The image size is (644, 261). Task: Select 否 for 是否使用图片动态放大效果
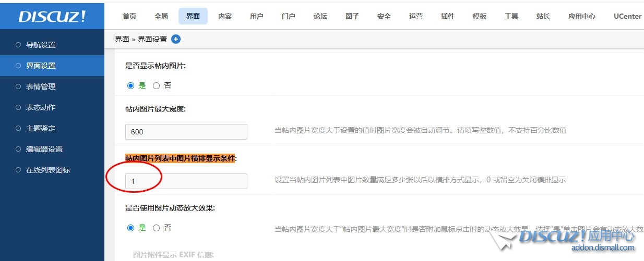pos(156,228)
